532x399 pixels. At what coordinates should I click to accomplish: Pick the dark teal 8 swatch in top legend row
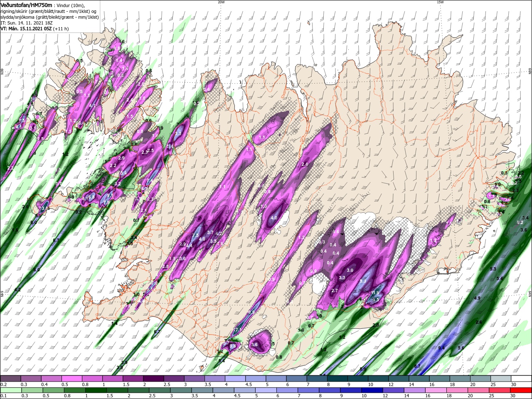tap(337, 379)
